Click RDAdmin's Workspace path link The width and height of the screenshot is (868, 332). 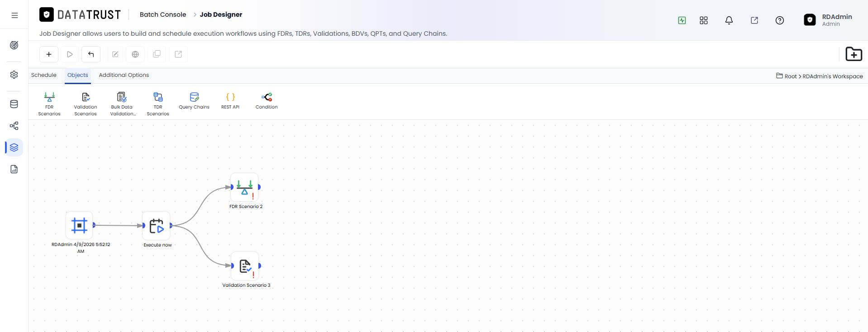pyautogui.click(x=833, y=76)
